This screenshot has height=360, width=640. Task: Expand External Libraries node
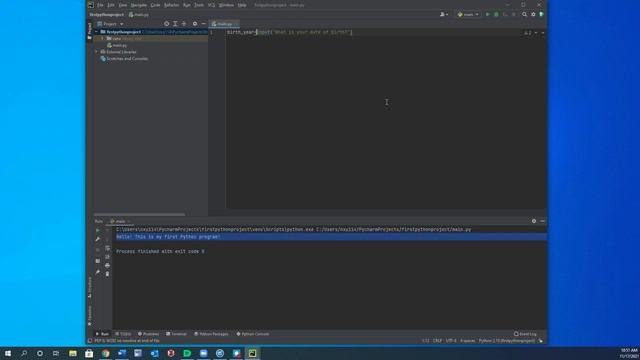pos(96,52)
